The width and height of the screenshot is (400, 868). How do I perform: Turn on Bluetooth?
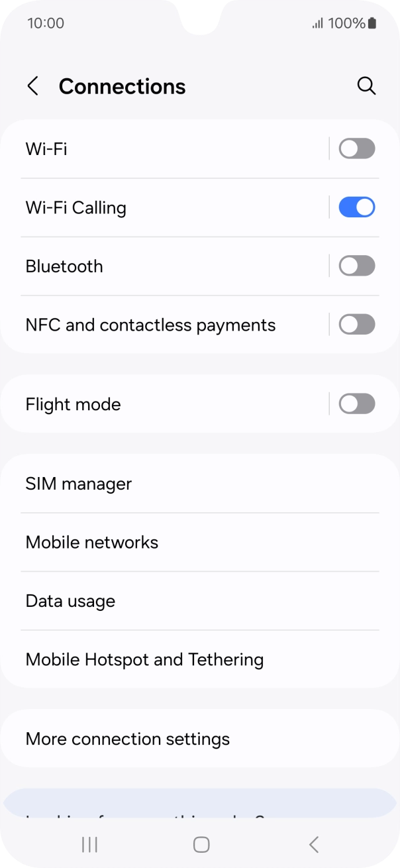tap(356, 266)
